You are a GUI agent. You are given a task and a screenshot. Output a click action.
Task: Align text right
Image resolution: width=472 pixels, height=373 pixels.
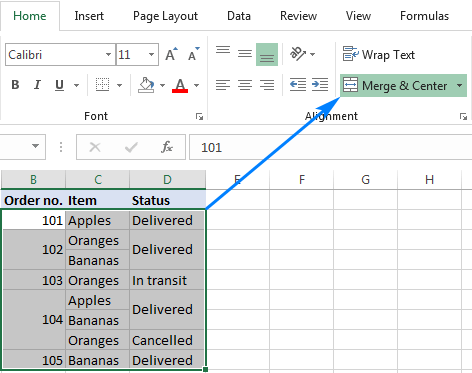[267, 85]
